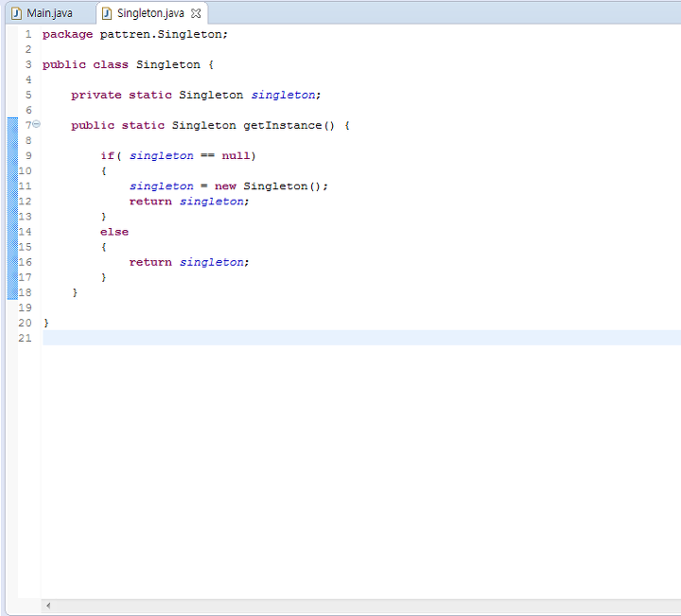
Task: Click the closing brace on line 20
Action: coord(46,323)
